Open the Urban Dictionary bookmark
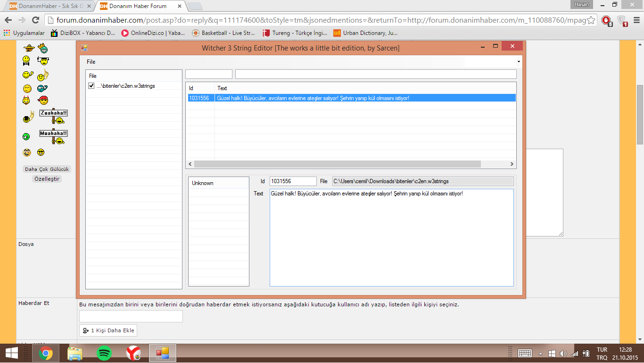 (x=365, y=33)
